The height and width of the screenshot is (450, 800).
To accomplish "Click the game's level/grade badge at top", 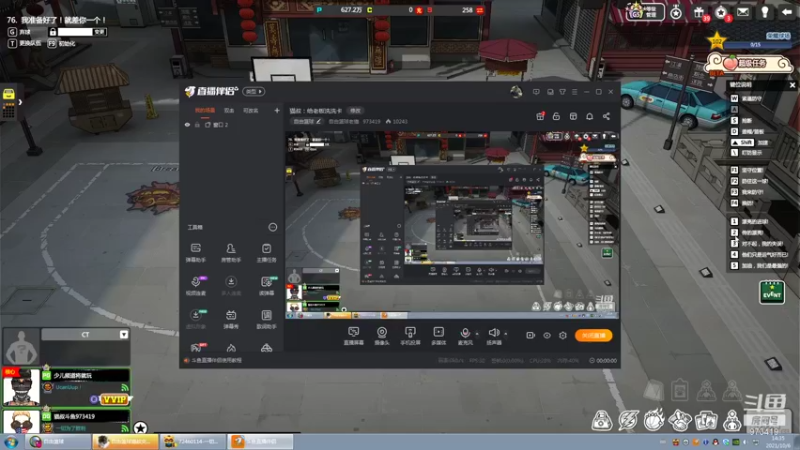I will click(645, 12).
